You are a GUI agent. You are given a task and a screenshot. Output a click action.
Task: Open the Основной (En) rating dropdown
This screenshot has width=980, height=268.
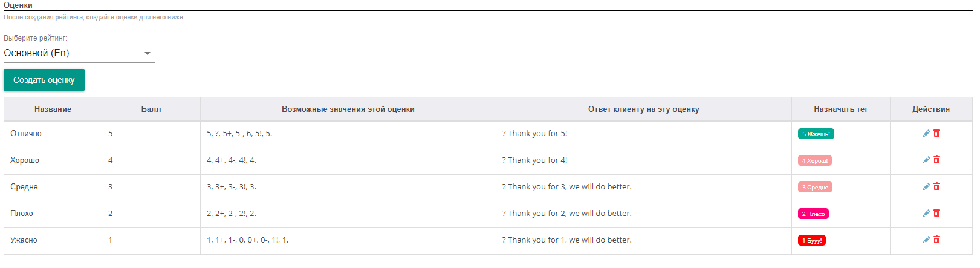(79, 53)
